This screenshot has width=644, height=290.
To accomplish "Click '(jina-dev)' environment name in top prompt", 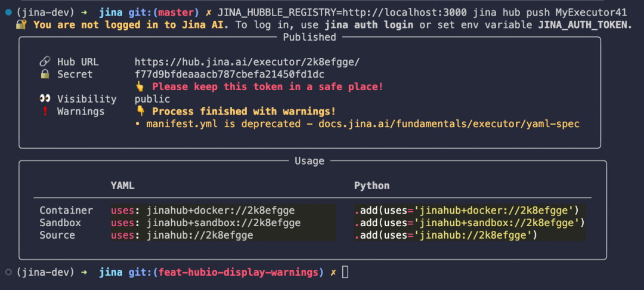I will click(45, 13).
